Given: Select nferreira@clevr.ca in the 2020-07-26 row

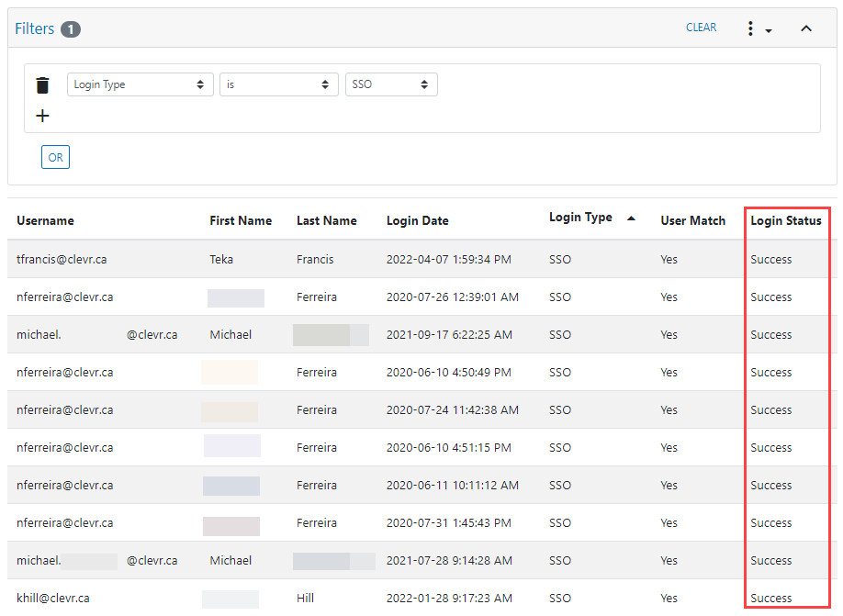Looking at the screenshot, I should [64, 297].
